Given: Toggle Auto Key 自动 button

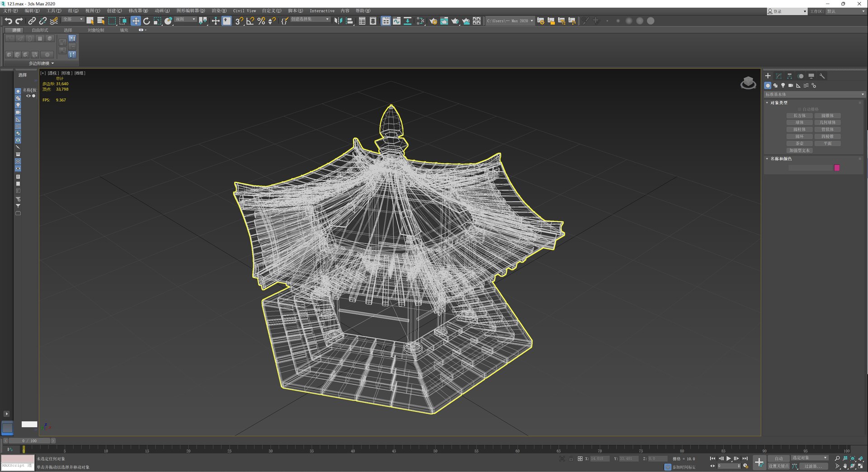Looking at the screenshot, I should click(778, 458).
